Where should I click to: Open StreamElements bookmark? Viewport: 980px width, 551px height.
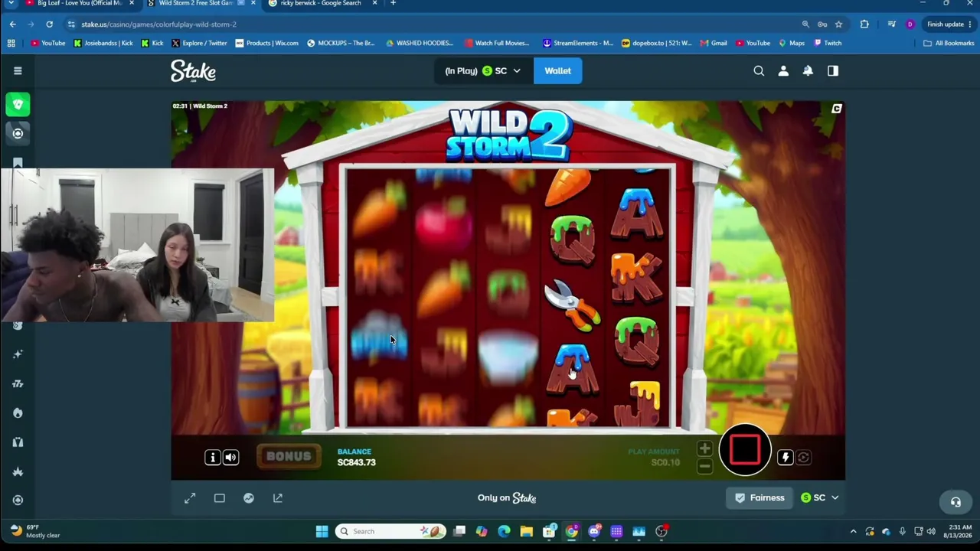tap(578, 44)
